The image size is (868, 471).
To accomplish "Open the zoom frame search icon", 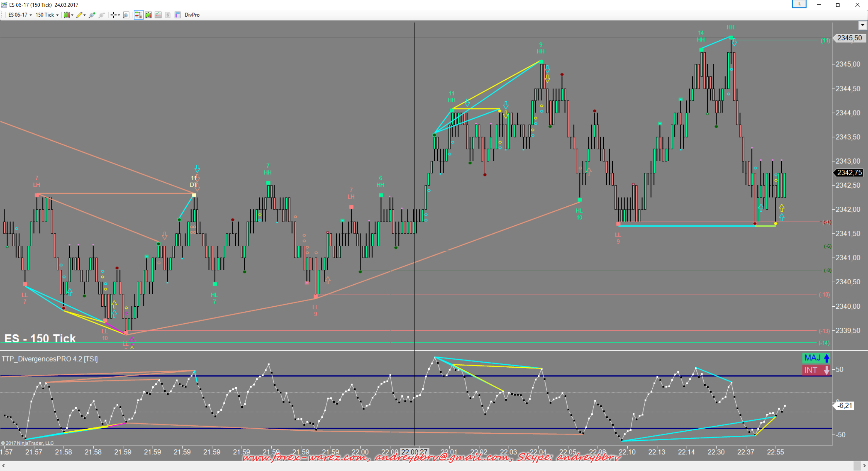I will click(126, 15).
